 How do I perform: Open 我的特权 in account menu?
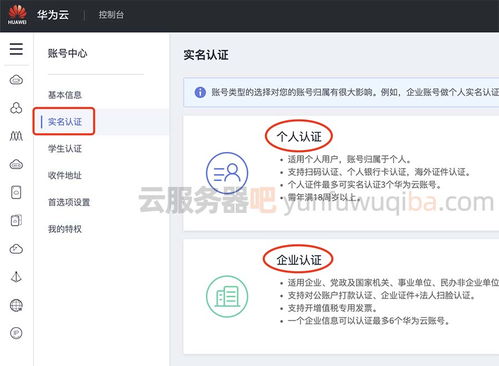coord(65,229)
